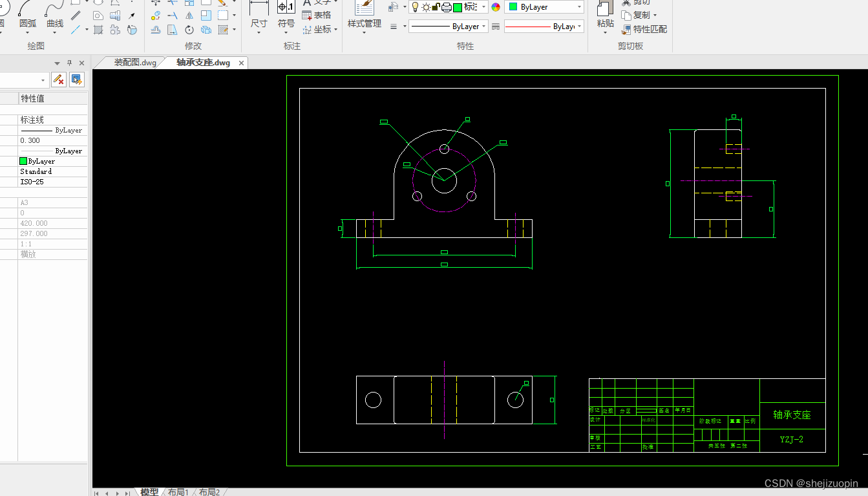Click the color wheel icon in 特性

point(496,7)
